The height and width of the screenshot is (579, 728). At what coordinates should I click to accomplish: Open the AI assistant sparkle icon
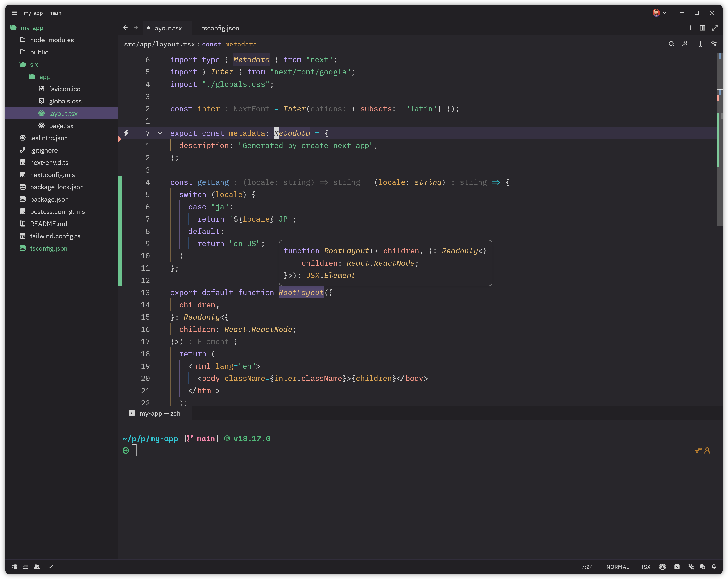[691, 567]
